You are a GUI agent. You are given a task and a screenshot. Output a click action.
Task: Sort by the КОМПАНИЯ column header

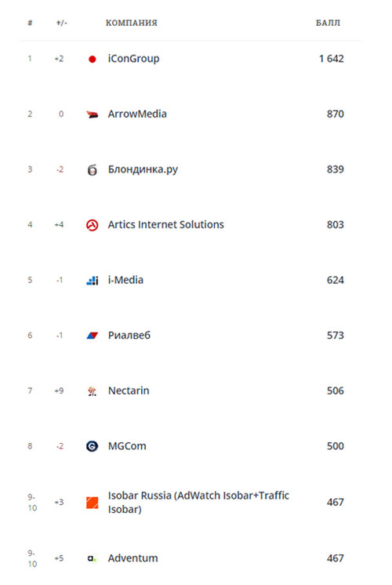pos(131,23)
